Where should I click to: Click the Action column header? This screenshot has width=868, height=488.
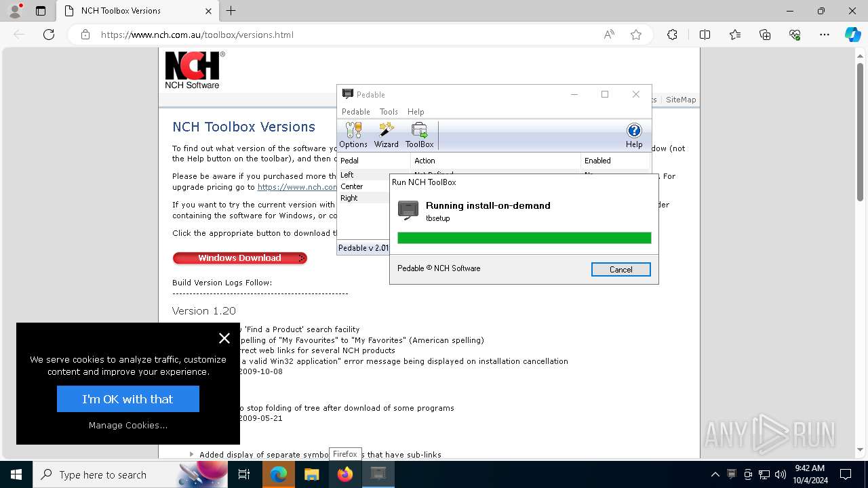[x=496, y=161]
